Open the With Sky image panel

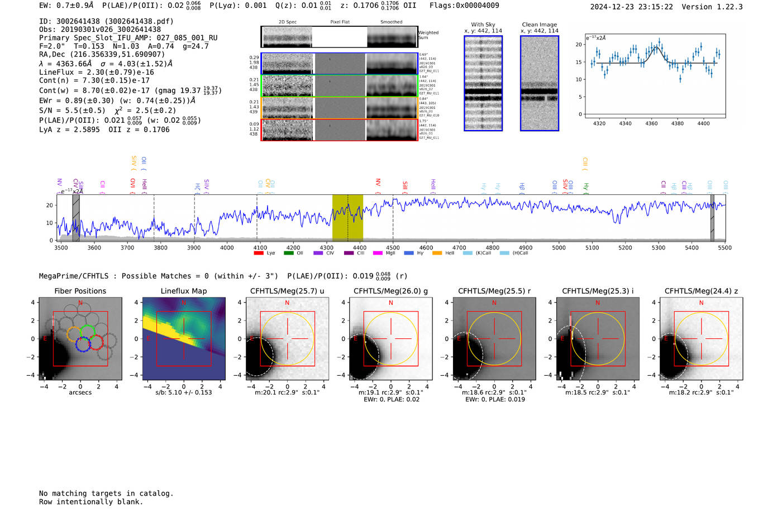pos(483,83)
